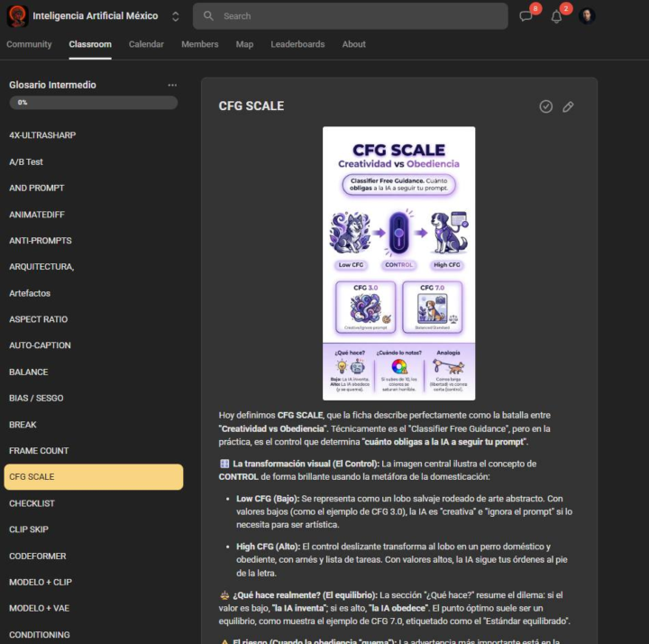Click the community logo image
The width and height of the screenshot is (649, 644).
click(x=17, y=16)
